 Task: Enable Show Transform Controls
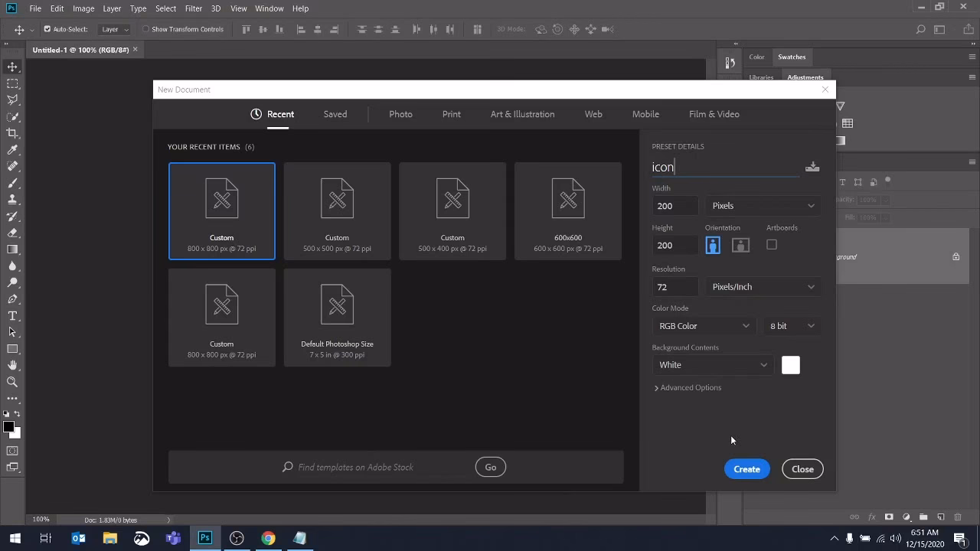click(x=145, y=29)
